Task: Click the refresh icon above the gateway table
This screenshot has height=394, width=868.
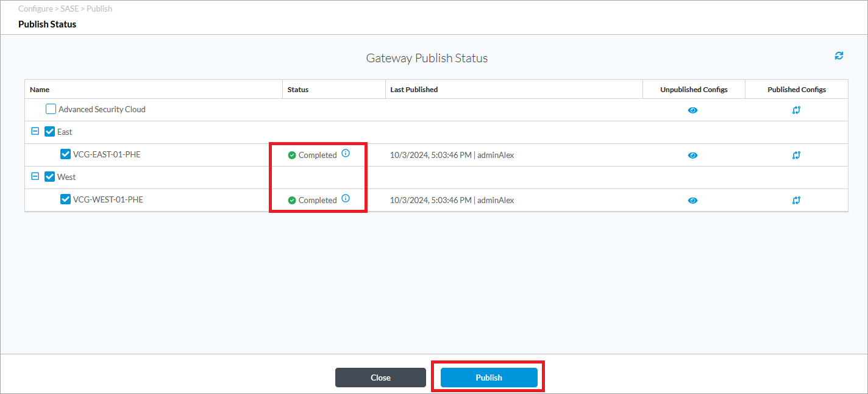Action: (x=839, y=56)
